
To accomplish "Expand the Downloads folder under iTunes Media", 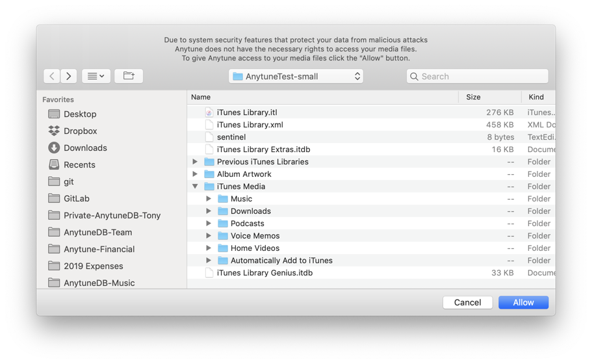I will [x=209, y=211].
